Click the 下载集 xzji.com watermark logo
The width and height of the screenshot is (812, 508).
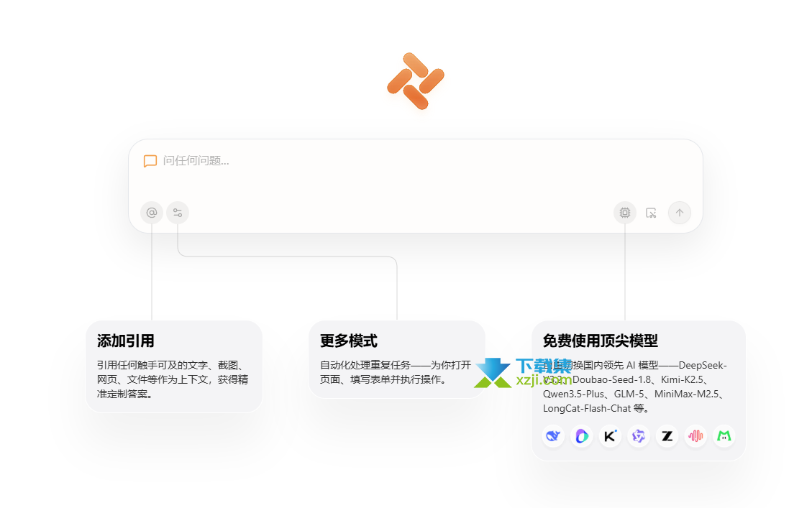(x=523, y=373)
